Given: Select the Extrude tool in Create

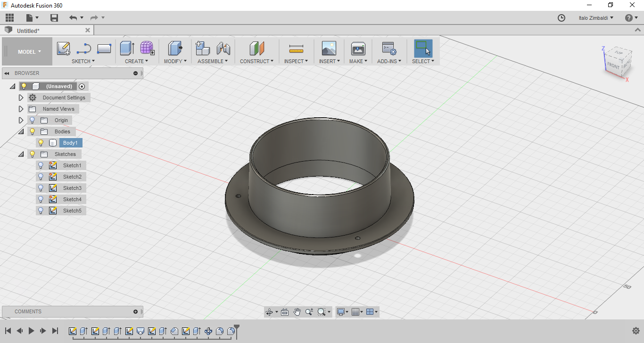Looking at the screenshot, I should pos(127,49).
